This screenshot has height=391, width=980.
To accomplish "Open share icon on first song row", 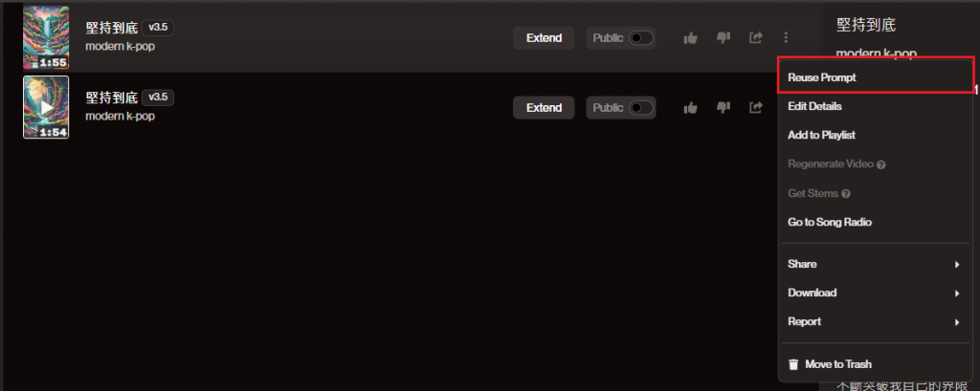I will (x=756, y=38).
